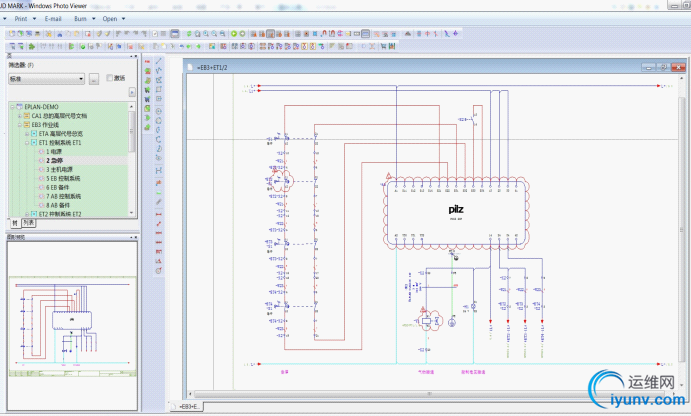691x416 pixels.
Task: Click the shopping cart toolbar icon
Action: tap(383, 46)
